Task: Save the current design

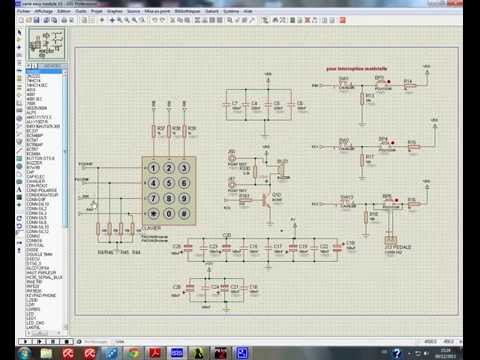Action: pyautogui.click(x=36, y=20)
